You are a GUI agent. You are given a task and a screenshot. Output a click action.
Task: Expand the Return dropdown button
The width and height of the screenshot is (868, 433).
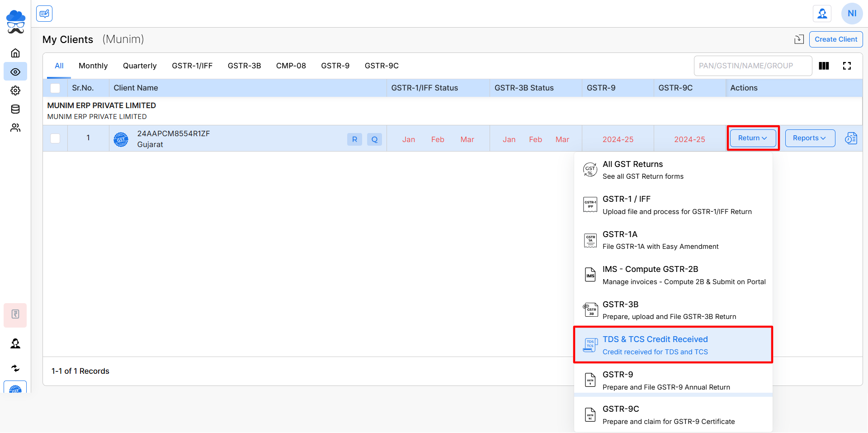pos(752,138)
